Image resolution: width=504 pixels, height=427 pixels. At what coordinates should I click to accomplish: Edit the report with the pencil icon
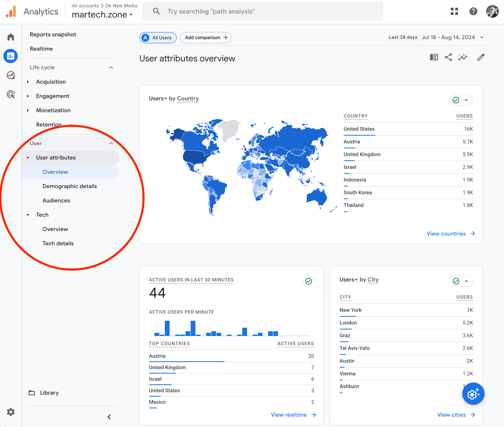(480, 57)
